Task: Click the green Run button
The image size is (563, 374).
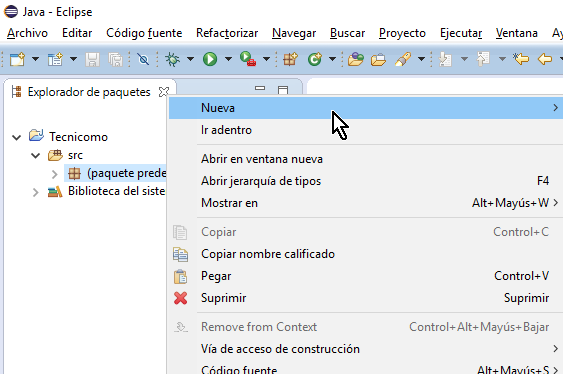Action: tap(210, 59)
